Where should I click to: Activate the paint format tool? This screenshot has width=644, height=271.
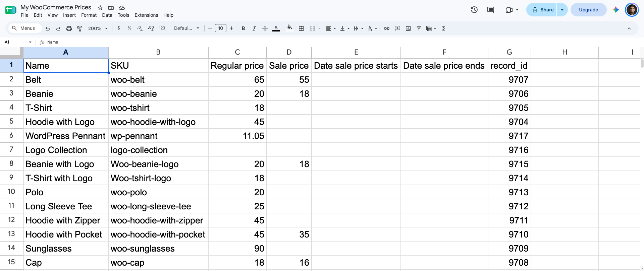click(79, 28)
